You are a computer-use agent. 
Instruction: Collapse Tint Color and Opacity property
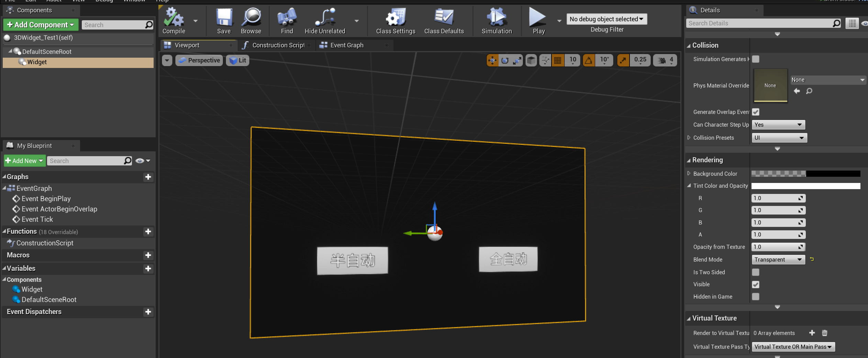(x=689, y=185)
